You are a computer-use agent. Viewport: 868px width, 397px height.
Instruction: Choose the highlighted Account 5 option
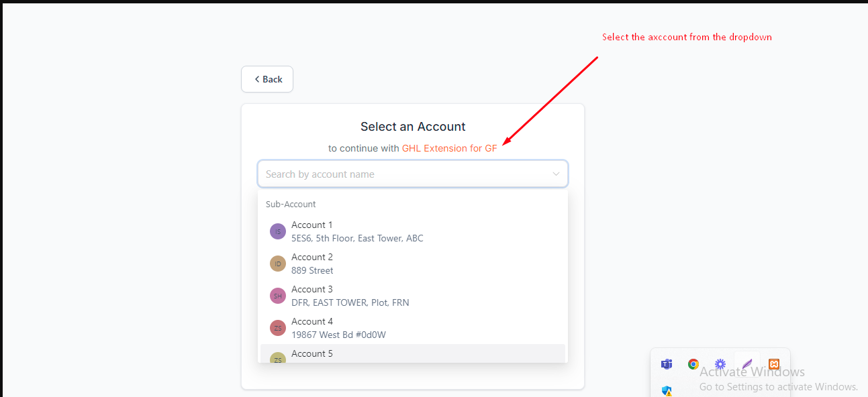[312, 353]
